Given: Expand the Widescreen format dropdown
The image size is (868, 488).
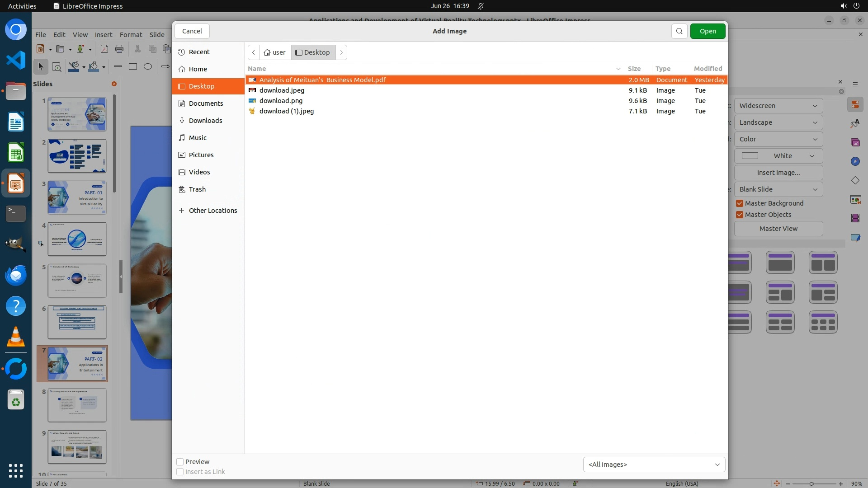Looking at the screenshot, I should tap(778, 106).
